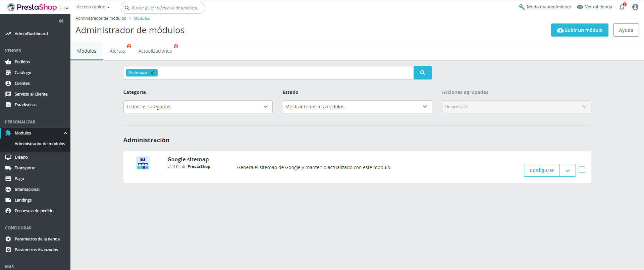Viewport: 644px width, 270px height.
Task: Click the Catalogo store icon
Action: pyautogui.click(x=8, y=73)
